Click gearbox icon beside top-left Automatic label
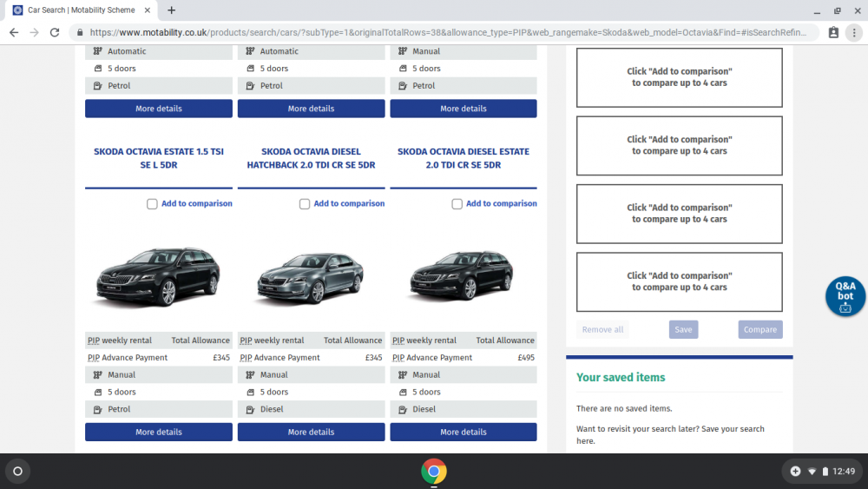The width and height of the screenshot is (868, 489). pyautogui.click(x=98, y=51)
